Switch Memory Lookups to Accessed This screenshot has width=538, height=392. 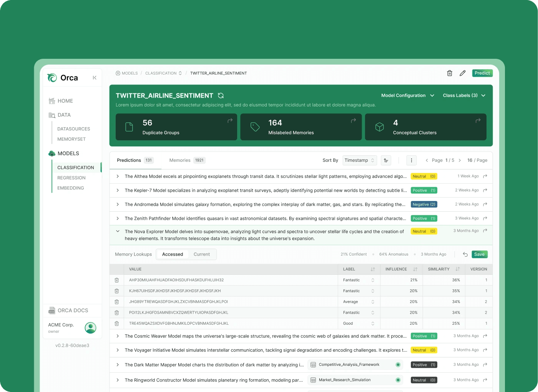tap(173, 254)
